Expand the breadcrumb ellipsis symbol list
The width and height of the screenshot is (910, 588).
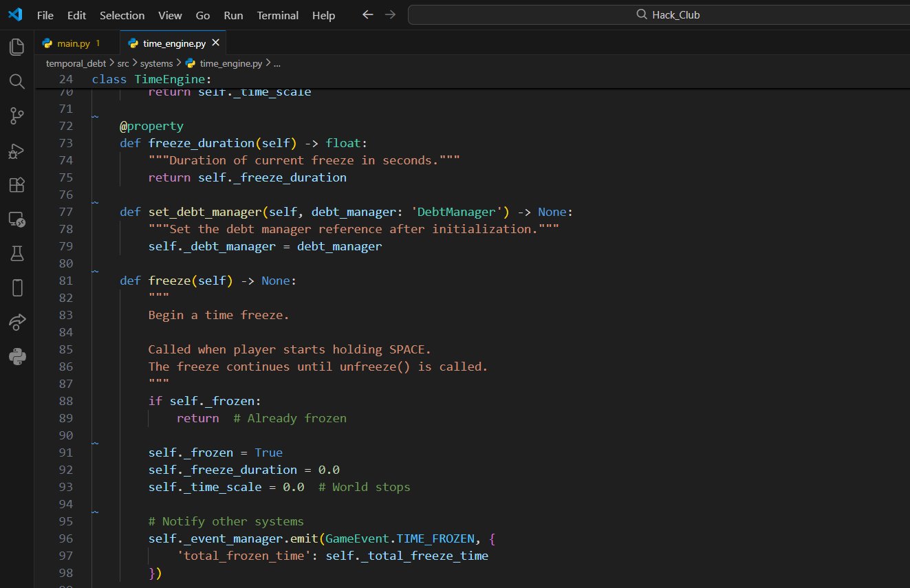click(277, 63)
